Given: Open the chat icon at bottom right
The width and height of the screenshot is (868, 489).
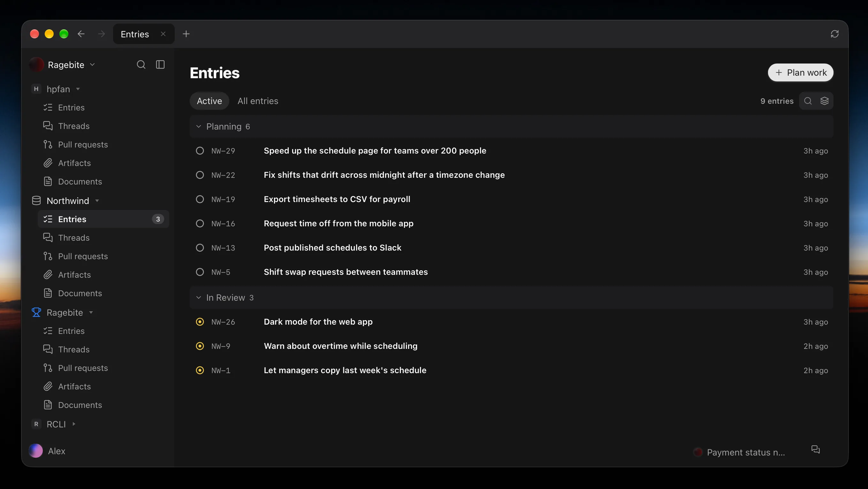Looking at the screenshot, I should [x=815, y=450].
